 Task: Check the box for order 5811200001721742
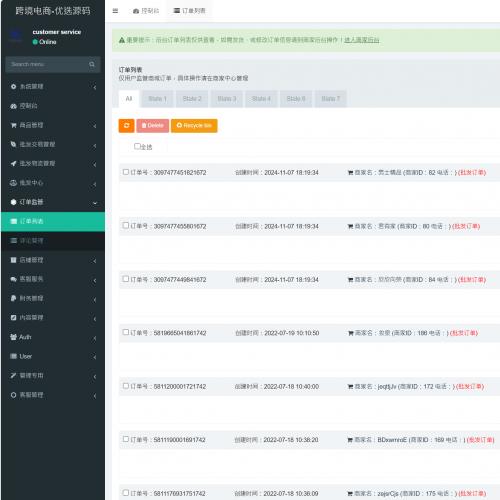(x=126, y=386)
